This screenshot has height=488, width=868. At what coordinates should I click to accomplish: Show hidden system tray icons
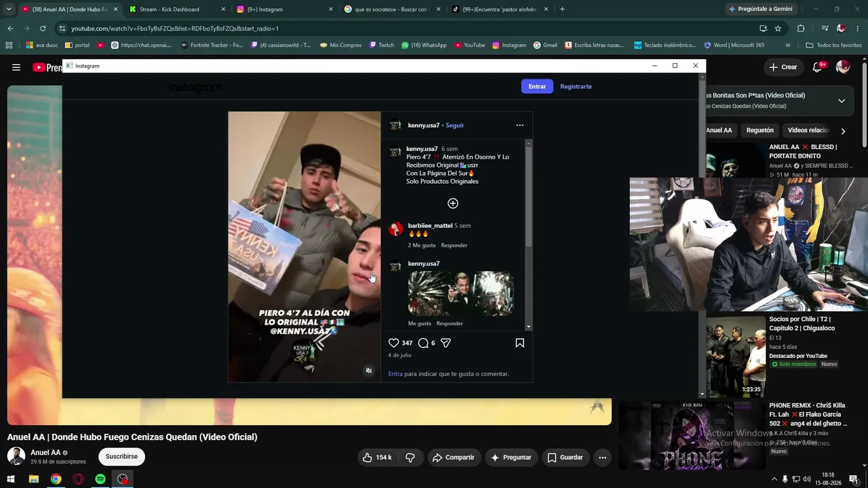point(774,479)
